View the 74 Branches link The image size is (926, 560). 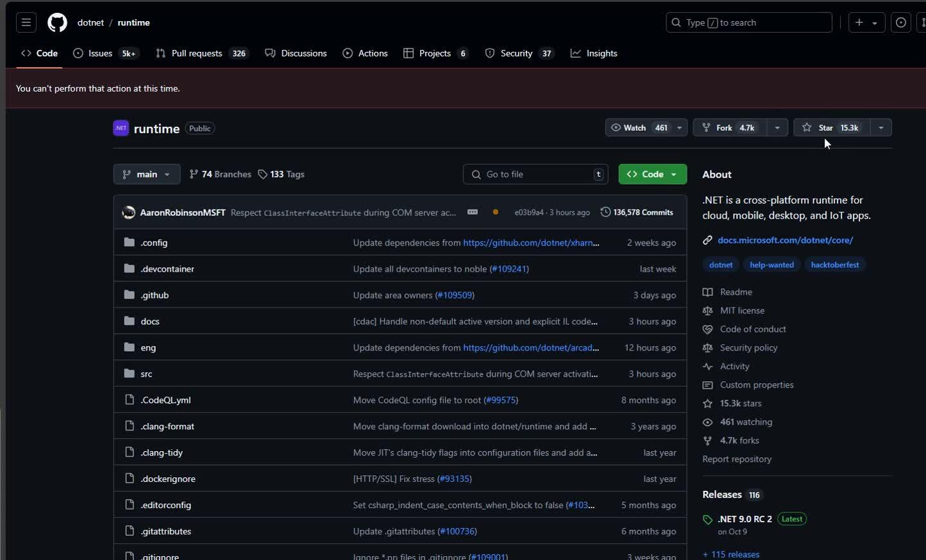point(220,174)
